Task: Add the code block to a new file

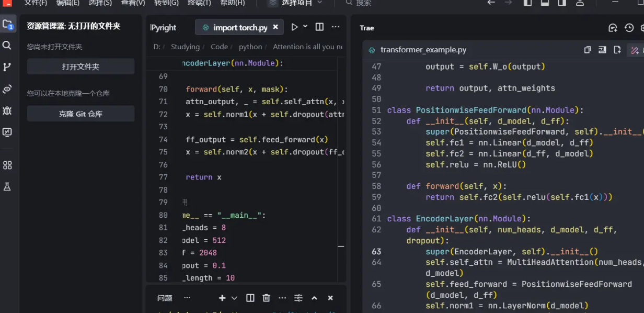Action: [617, 50]
